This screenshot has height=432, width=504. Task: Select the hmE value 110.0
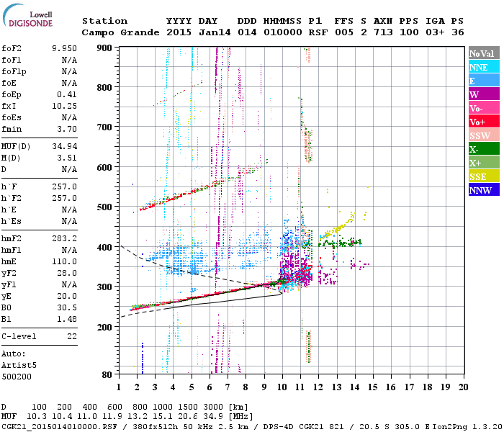(x=64, y=261)
